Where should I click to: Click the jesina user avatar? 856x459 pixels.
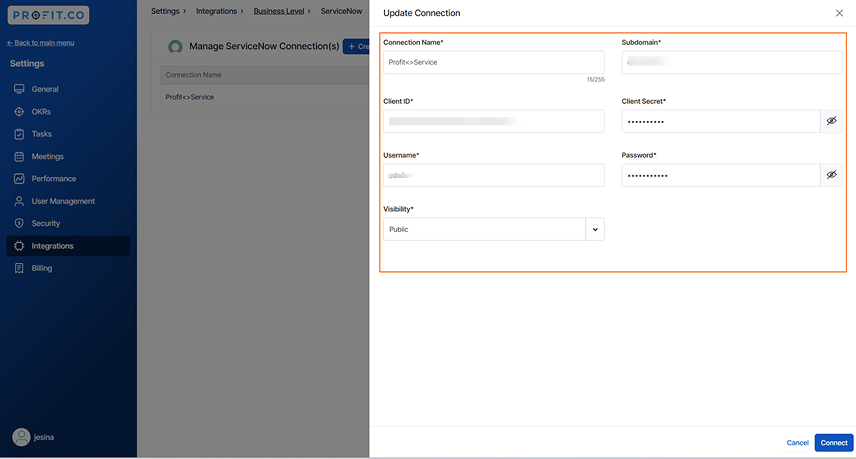tap(21, 437)
